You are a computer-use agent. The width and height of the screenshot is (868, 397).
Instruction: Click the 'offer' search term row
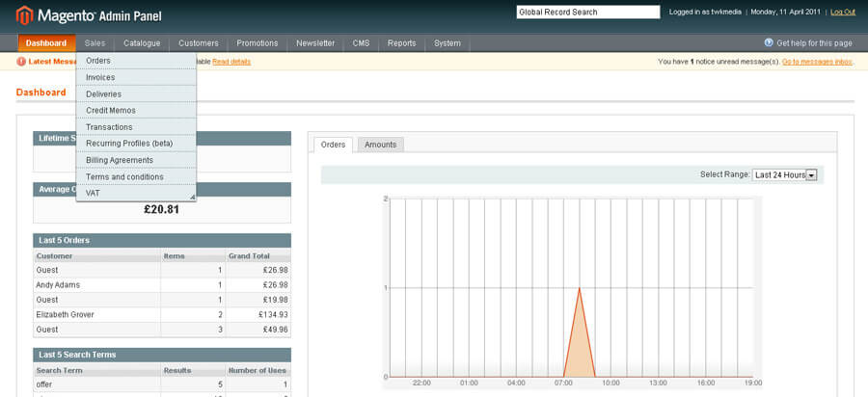point(162,384)
